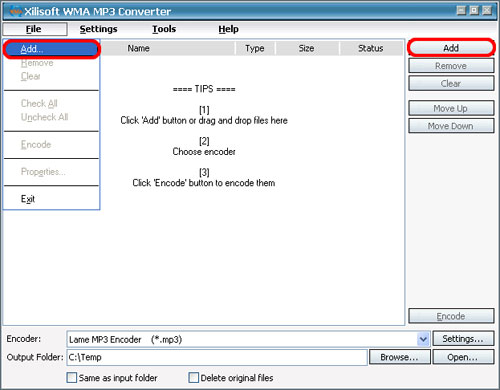Choose Exit from the File menu
The image size is (500, 390).
click(x=52, y=199)
